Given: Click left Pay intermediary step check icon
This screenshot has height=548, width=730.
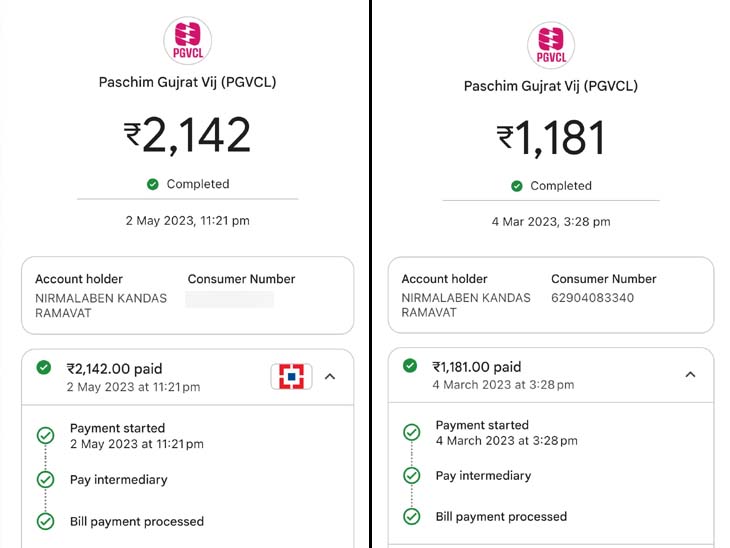Looking at the screenshot, I should pos(45,479).
